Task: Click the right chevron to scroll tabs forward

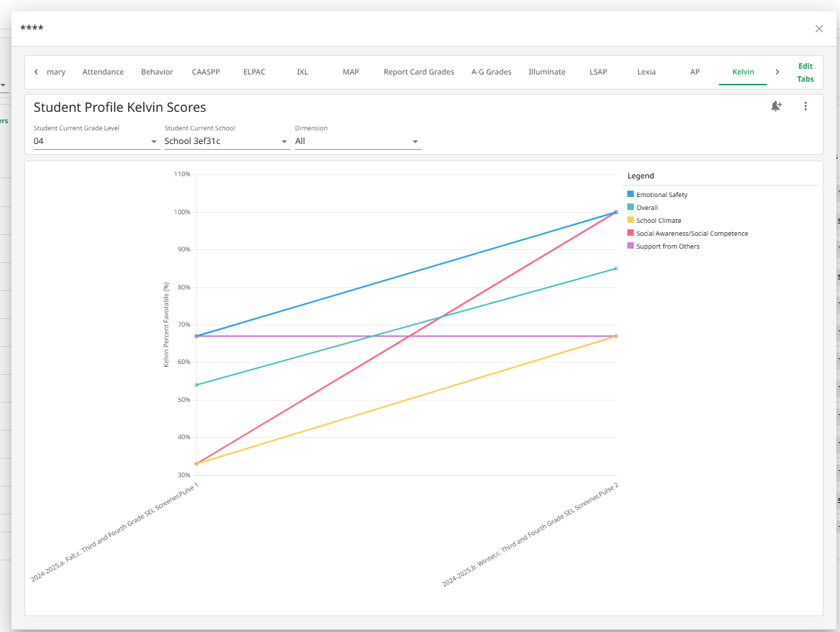Action: (x=777, y=72)
